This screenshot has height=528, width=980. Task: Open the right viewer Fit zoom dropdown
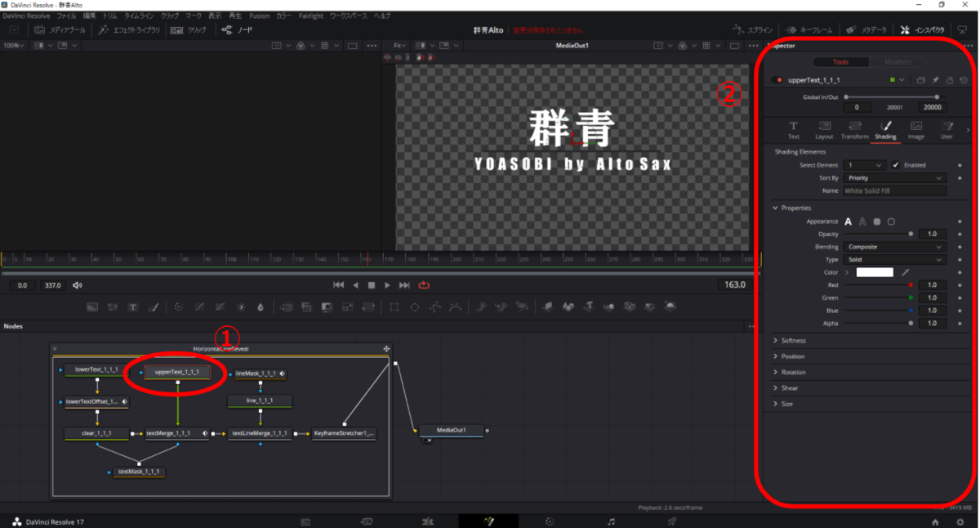[x=402, y=46]
